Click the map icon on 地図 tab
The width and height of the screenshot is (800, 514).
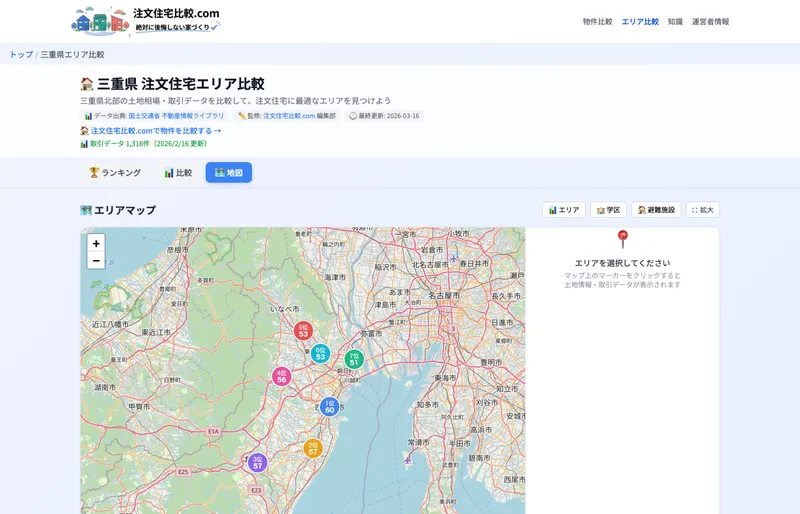220,173
